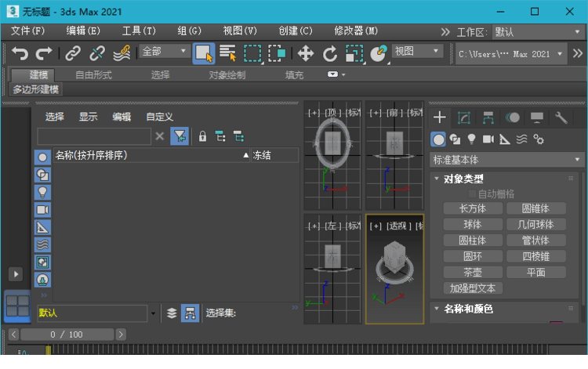Click Bind to Space Warp icon
The width and height of the screenshot is (588, 369).
pos(122,53)
